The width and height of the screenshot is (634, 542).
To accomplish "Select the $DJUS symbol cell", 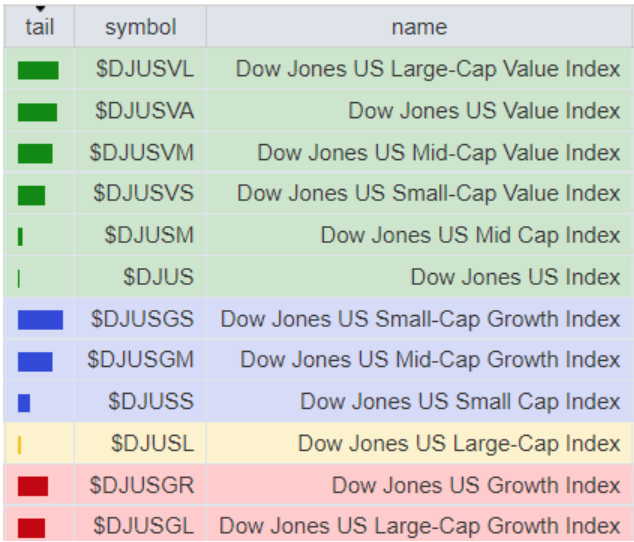I will (x=158, y=277).
